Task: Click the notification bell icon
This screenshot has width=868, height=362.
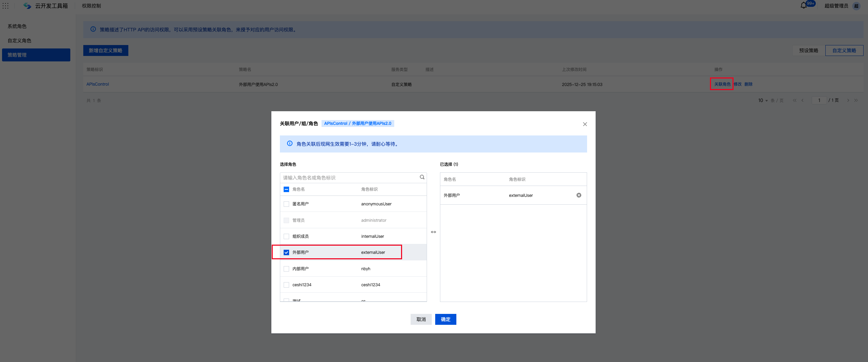Action: coord(803,6)
